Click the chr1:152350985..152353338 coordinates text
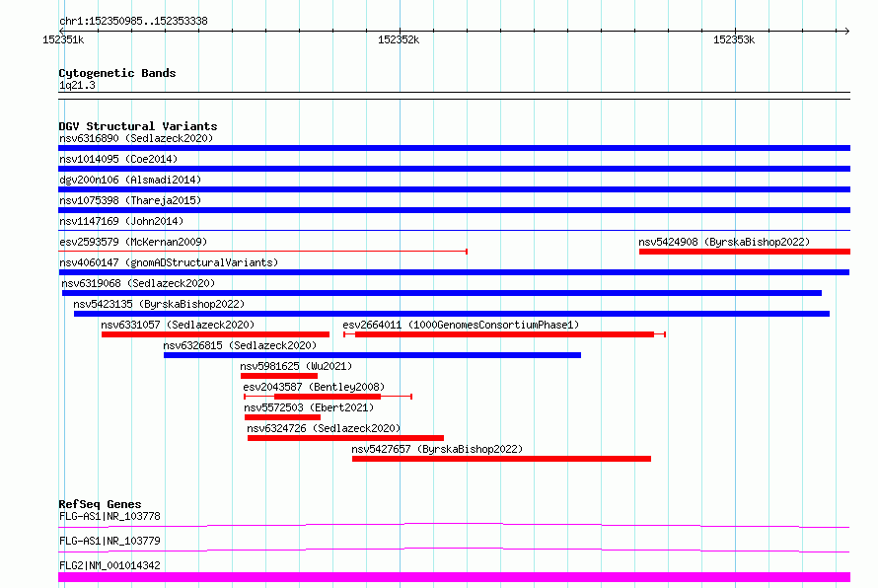 click(x=133, y=21)
